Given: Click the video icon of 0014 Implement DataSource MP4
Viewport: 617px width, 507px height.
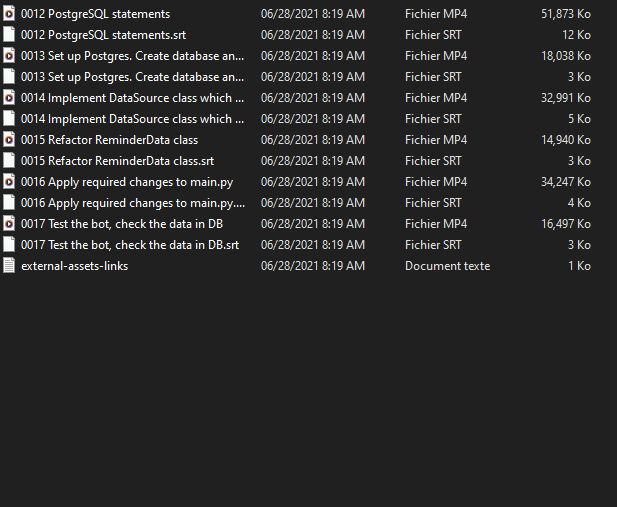Looking at the screenshot, I should coord(9,98).
